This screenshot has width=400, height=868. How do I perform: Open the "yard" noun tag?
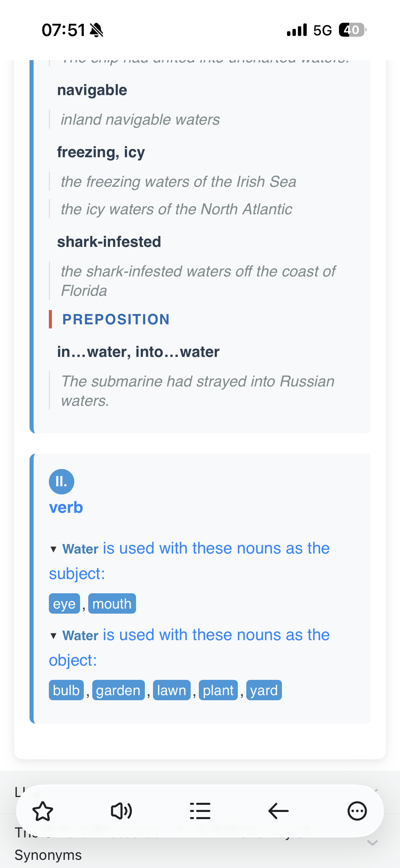coord(264,690)
